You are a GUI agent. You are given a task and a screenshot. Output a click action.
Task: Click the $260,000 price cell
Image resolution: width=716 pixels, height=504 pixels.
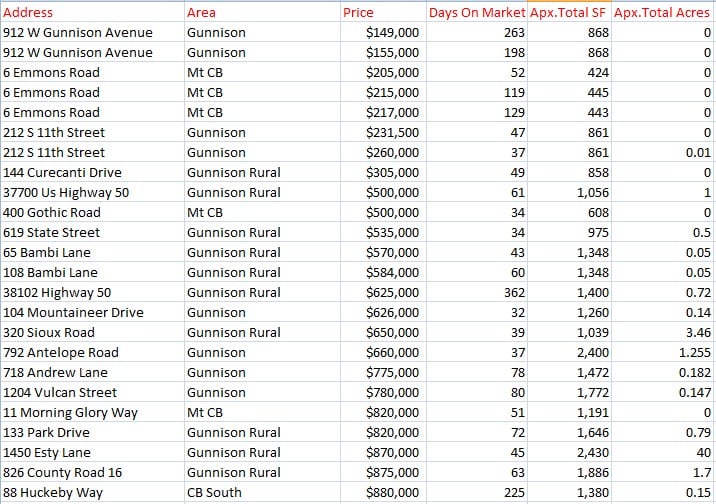383,152
